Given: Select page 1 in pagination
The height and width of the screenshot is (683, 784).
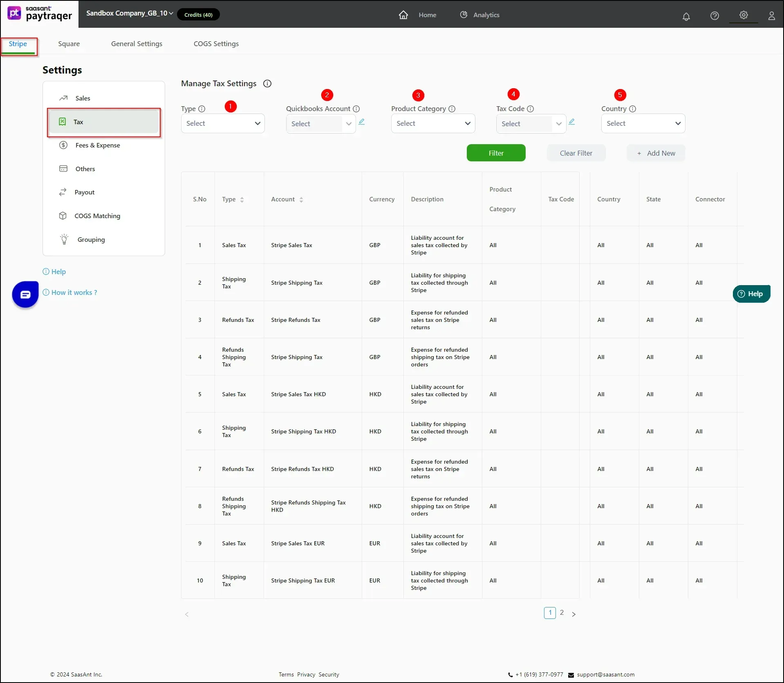Looking at the screenshot, I should point(550,613).
